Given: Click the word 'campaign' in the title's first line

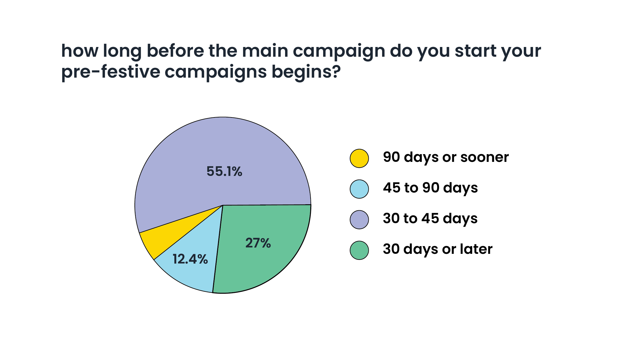Looking at the screenshot, I should coord(339,52).
